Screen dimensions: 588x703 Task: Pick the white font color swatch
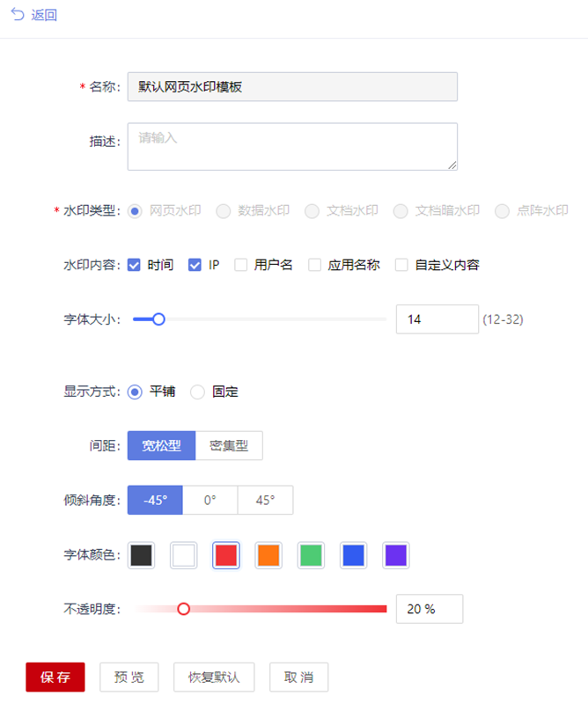pyautogui.click(x=183, y=555)
